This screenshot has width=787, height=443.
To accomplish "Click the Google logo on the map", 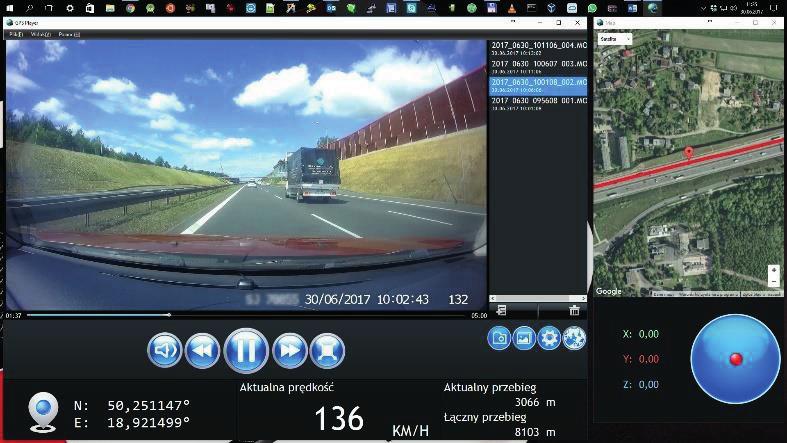I will point(608,291).
